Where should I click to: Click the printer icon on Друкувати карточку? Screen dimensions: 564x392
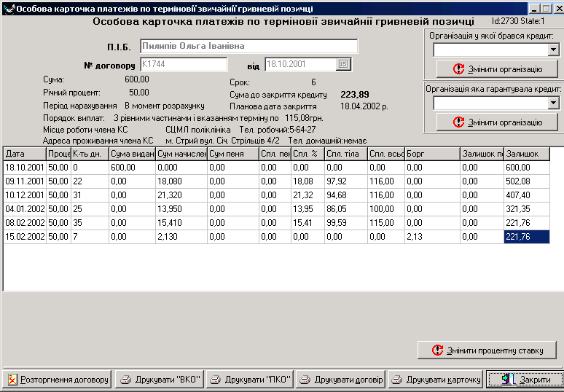click(396, 380)
